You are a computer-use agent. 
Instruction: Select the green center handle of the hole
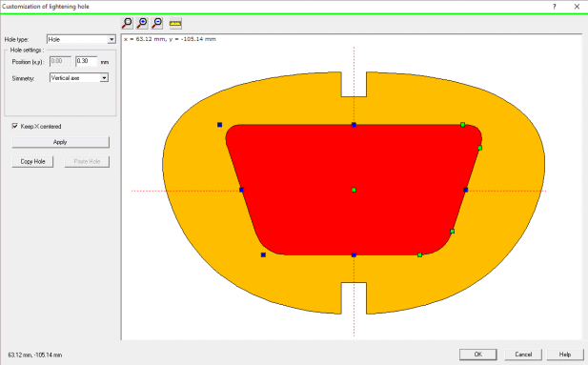pos(354,190)
